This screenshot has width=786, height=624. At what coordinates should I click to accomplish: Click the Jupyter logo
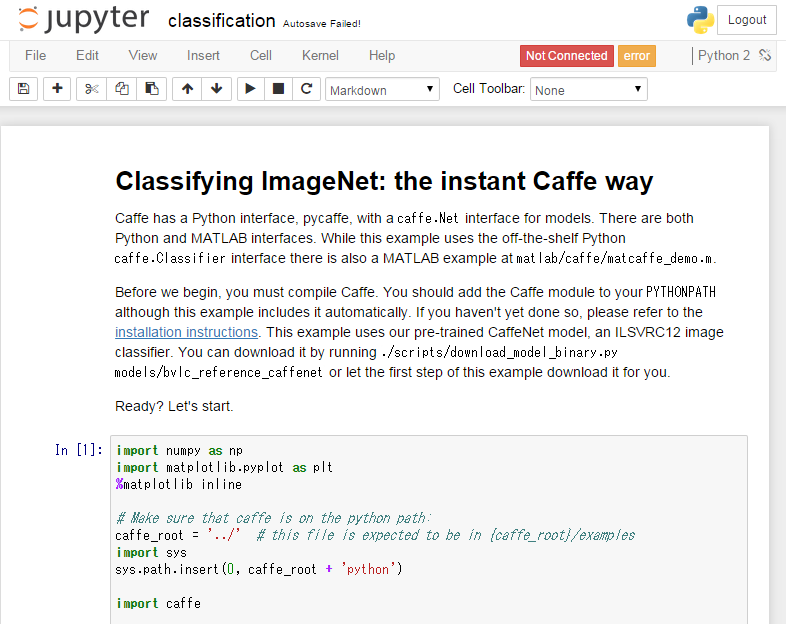click(84, 20)
